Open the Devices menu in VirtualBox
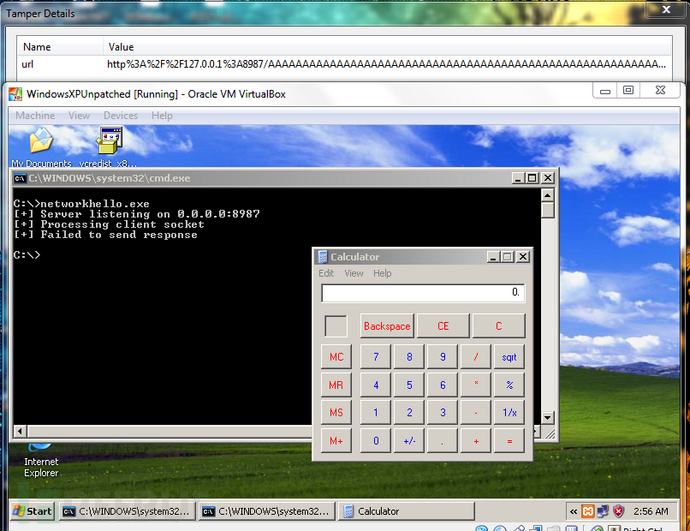 [x=120, y=116]
